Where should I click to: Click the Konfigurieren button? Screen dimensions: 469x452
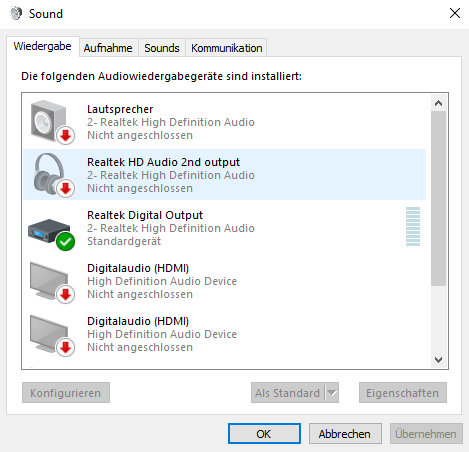pyautogui.click(x=66, y=393)
